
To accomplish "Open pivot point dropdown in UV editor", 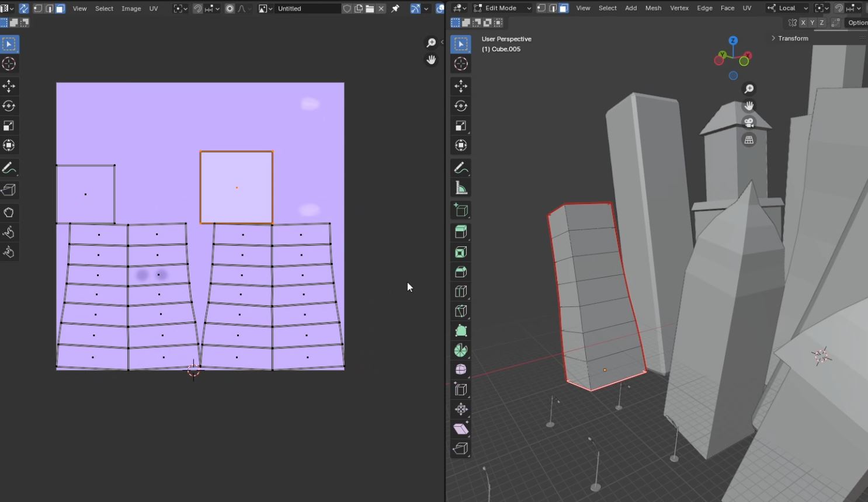I will pos(180,9).
